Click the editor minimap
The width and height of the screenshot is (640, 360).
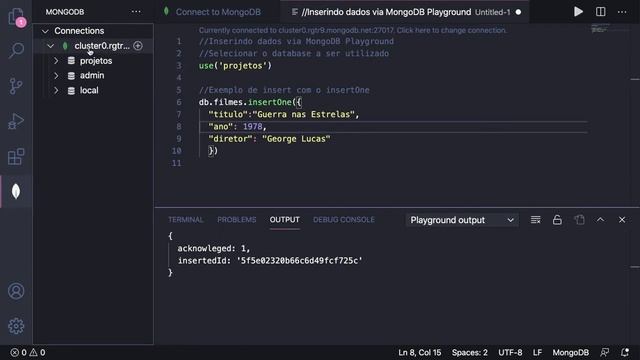[601, 29]
